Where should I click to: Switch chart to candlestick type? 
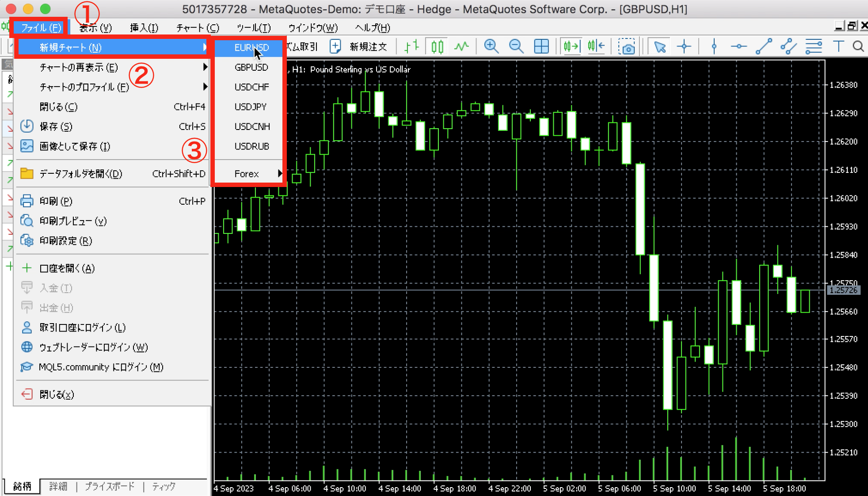(x=437, y=46)
